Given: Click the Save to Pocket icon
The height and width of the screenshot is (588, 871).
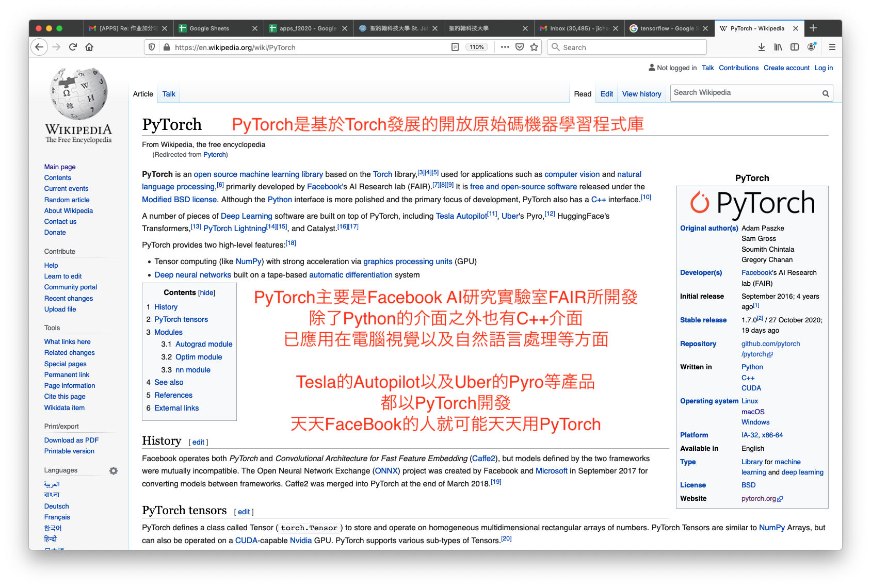Looking at the screenshot, I should point(520,47).
